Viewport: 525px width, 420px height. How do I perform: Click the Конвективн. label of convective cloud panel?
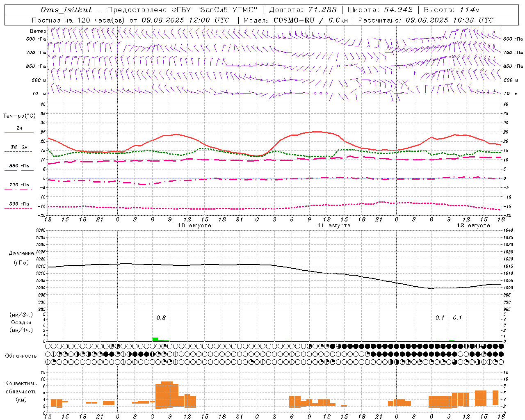pos(21,383)
